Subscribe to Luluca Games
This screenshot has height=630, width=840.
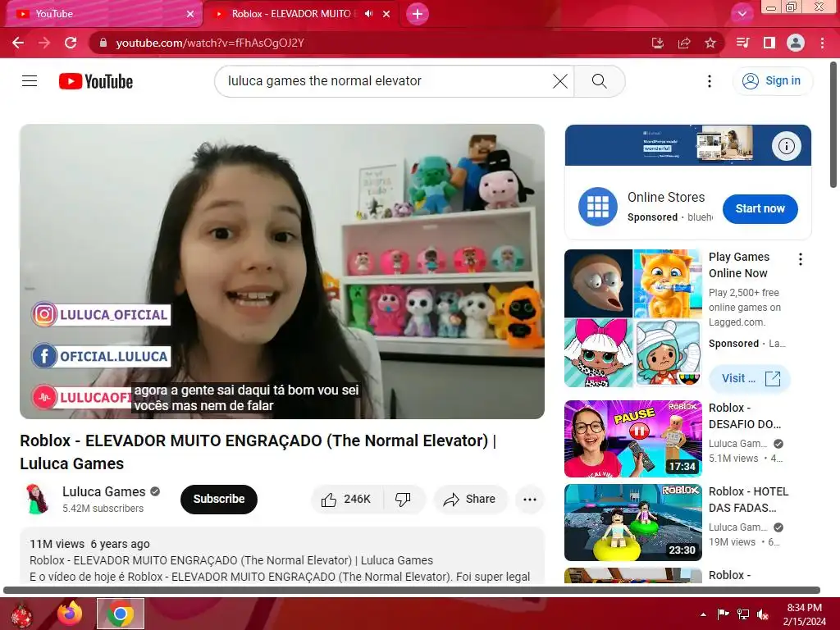click(x=218, y=500)
